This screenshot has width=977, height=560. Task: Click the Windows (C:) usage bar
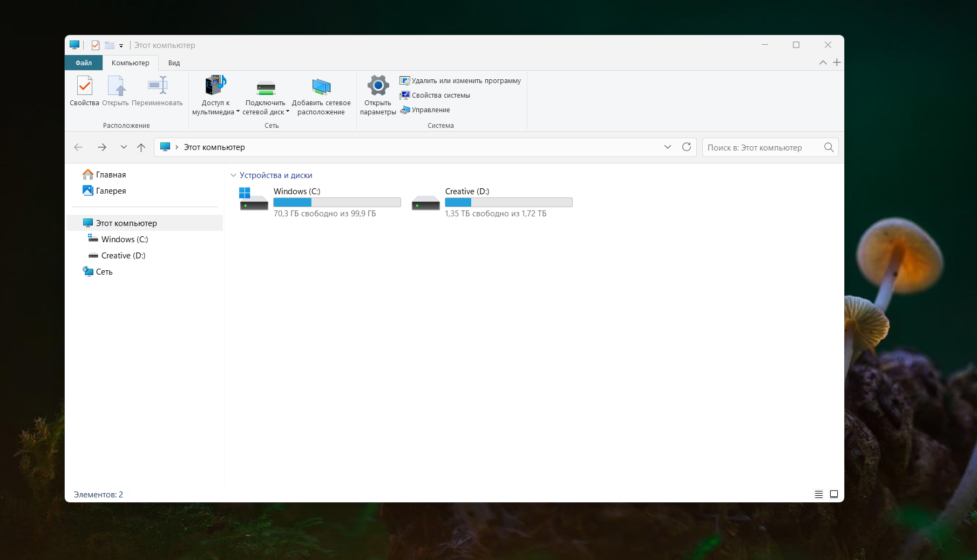pyautogui.click(x=337, y=202)
